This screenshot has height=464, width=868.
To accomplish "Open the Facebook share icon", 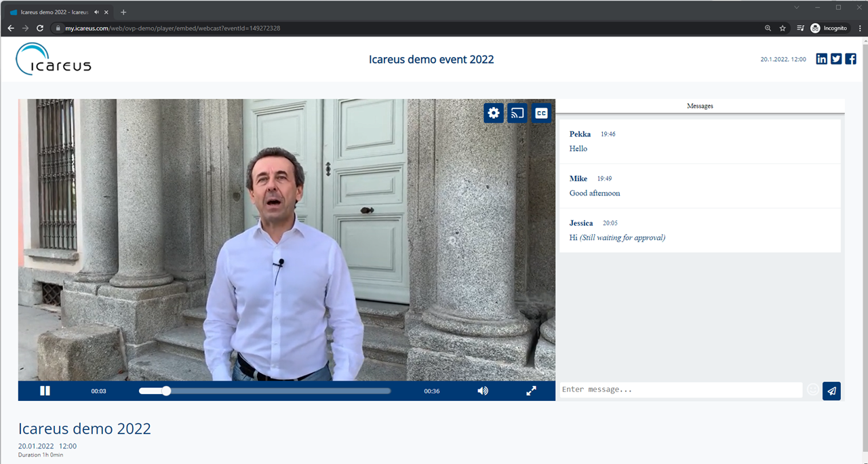I will pos(850,59).
